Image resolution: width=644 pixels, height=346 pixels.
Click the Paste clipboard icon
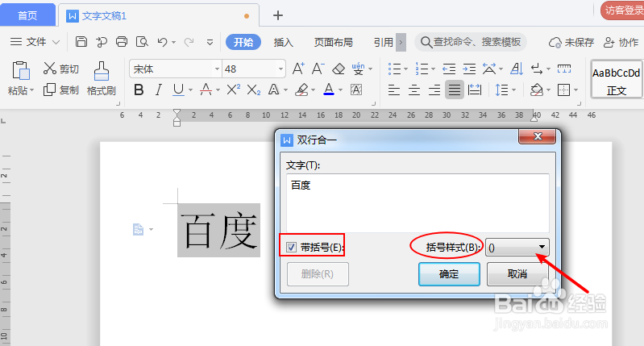point(20,71)
